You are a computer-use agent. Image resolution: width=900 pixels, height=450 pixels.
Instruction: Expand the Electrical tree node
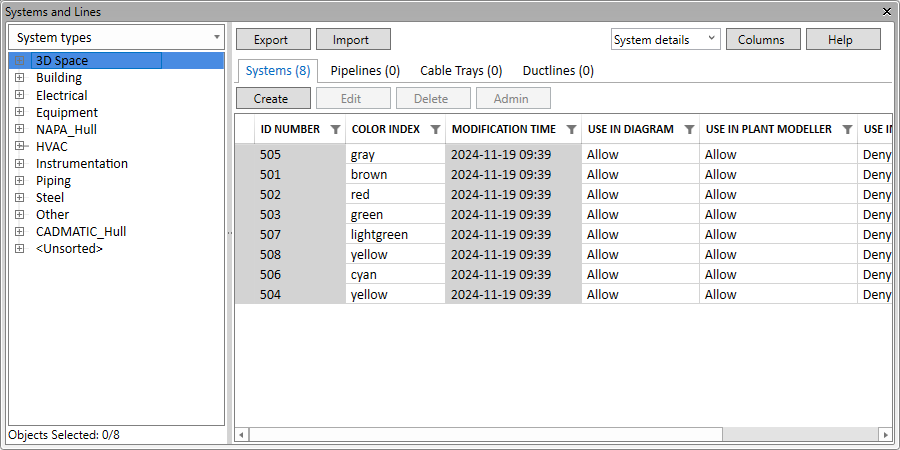click(19, 96)
